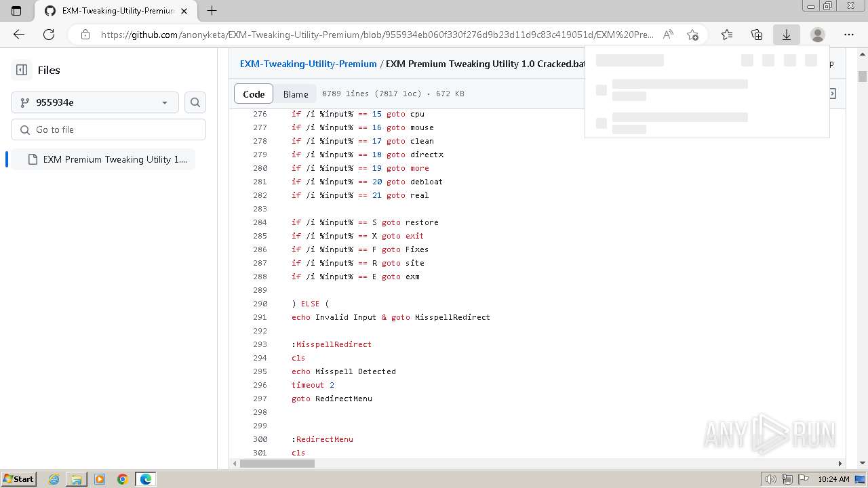This screenshot has height=488, width=868.
Task: Open a new browser tab
Action: click(212, 11)
